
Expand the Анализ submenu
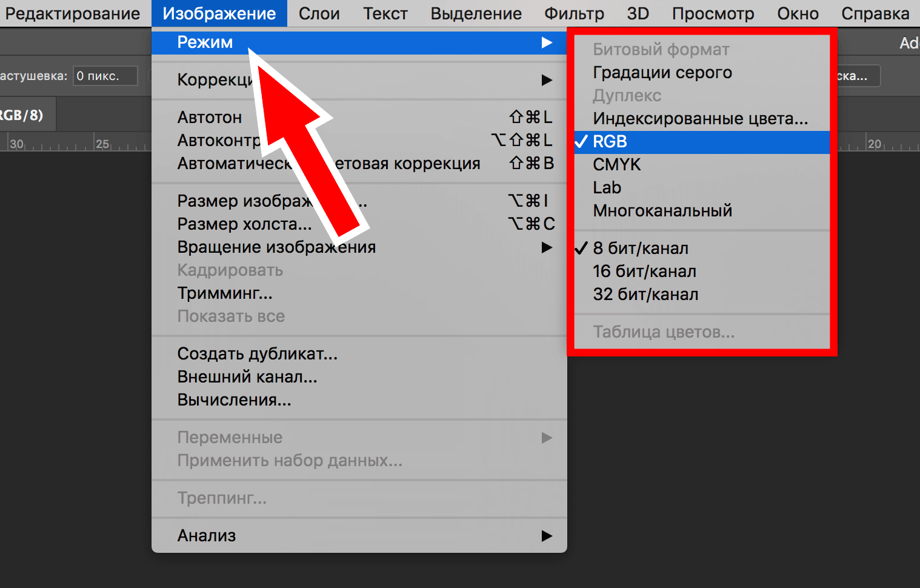(206, 536)
